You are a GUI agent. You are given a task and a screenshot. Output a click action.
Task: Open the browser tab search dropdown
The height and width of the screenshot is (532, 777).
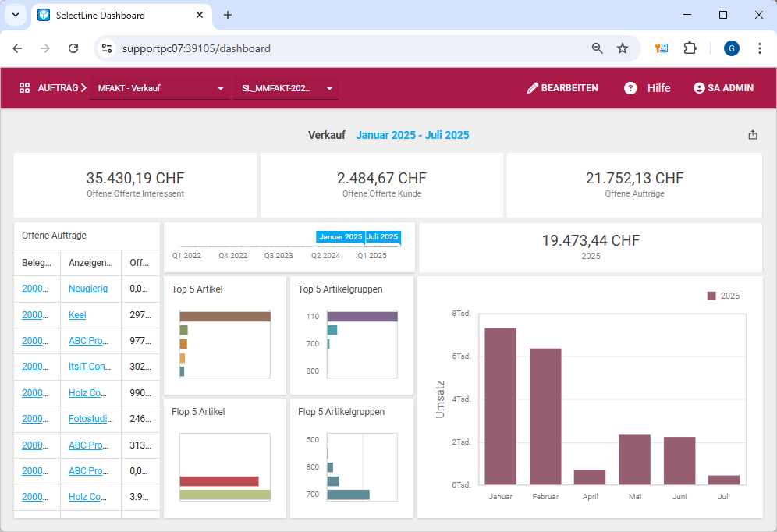(15, 15)
